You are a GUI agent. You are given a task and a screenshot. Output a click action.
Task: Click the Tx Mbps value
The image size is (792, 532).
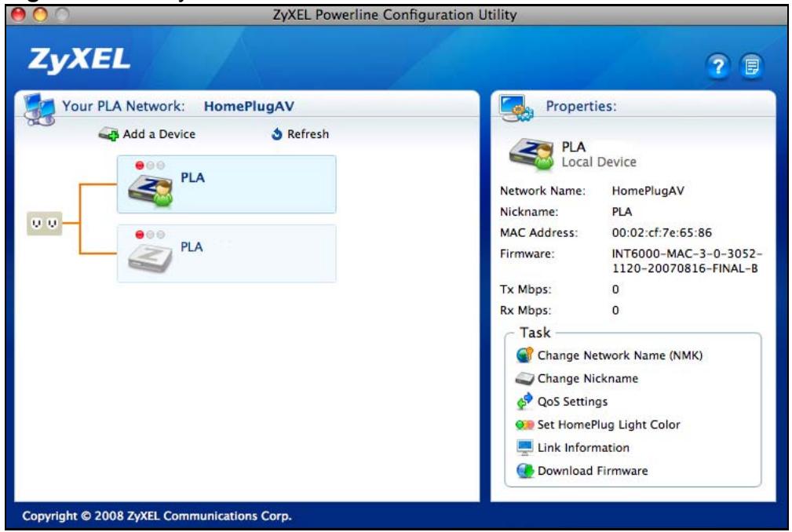[x=615, y=290]
